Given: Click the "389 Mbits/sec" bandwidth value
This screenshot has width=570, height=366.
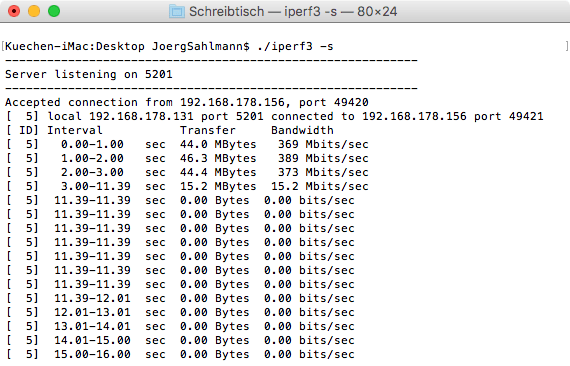Looking at the screenshot, I should (323, 158).
